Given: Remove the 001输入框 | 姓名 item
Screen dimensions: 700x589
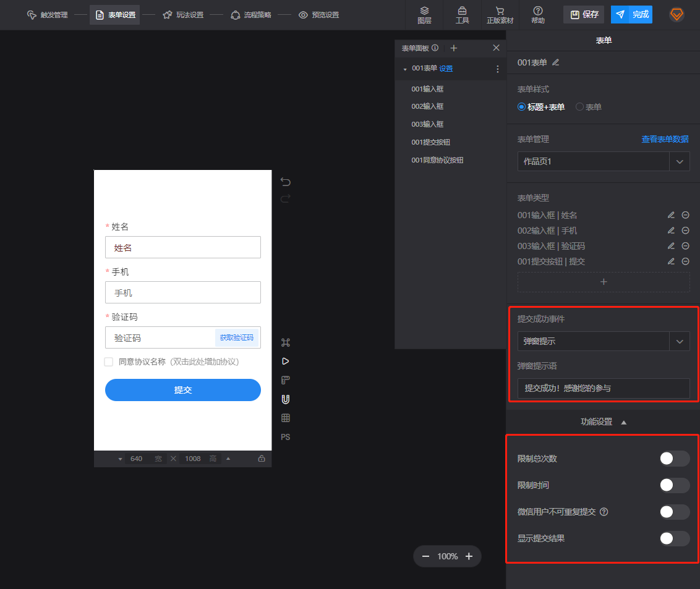Looking at the screenshot, I should 686,215.
